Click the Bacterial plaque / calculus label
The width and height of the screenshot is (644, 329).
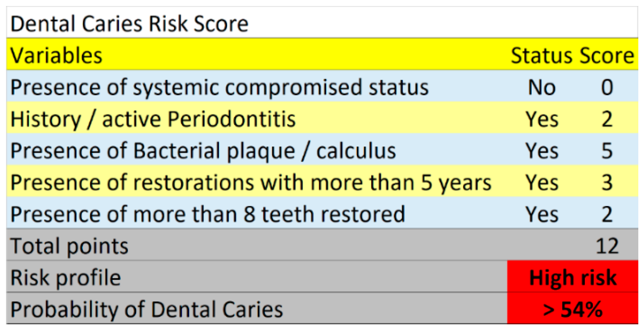[203, 151]
